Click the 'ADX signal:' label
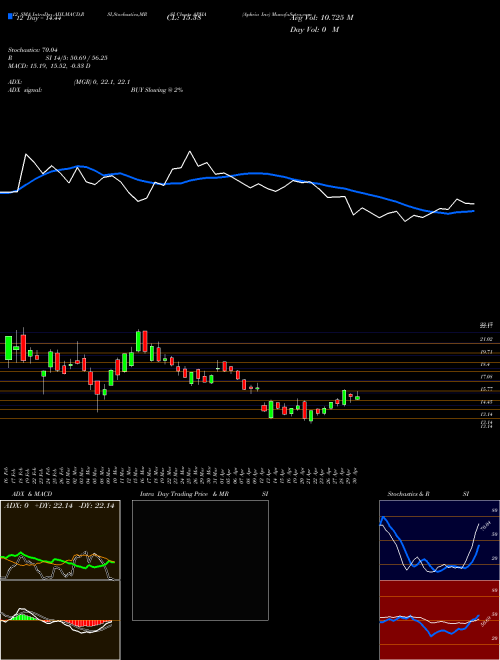This screenshot has height=660, width=500. point(25,90)
